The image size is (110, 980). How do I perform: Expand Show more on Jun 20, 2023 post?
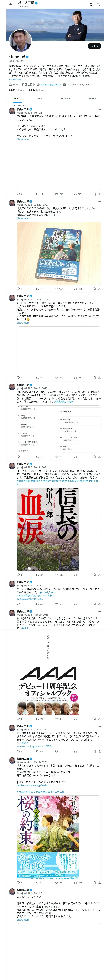click(x=23, y=218)
